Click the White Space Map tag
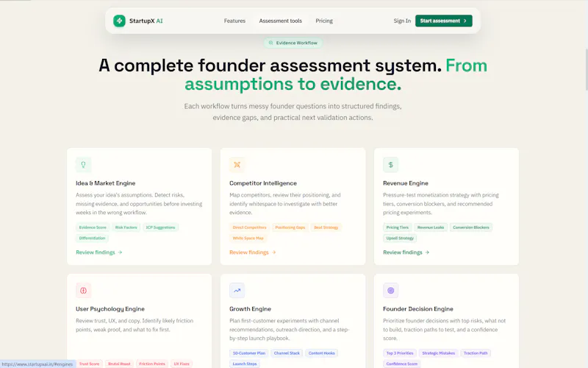Image resolution: width=588 pixels, height=368 pixels. tap(248, 238)
